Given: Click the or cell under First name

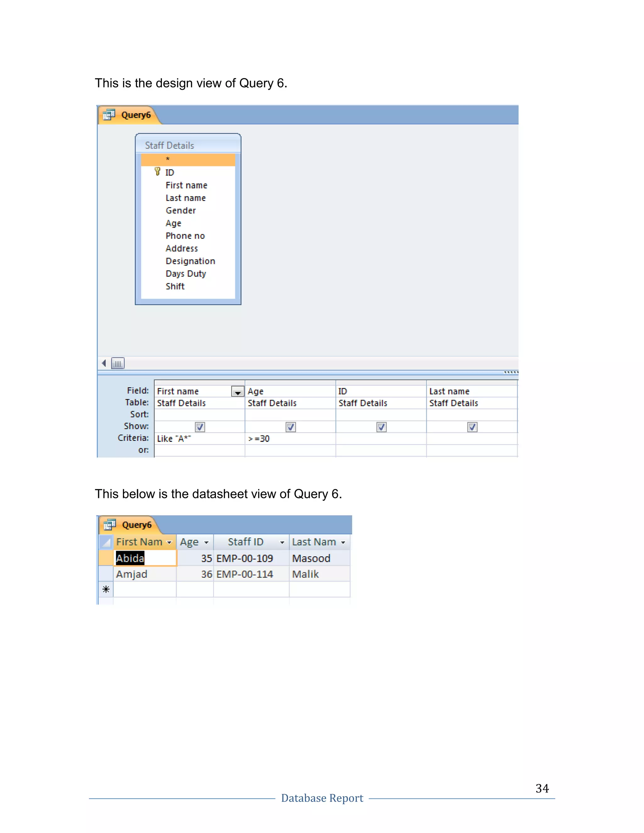Looking at the screenshot, I should click(x=200, y=450).
